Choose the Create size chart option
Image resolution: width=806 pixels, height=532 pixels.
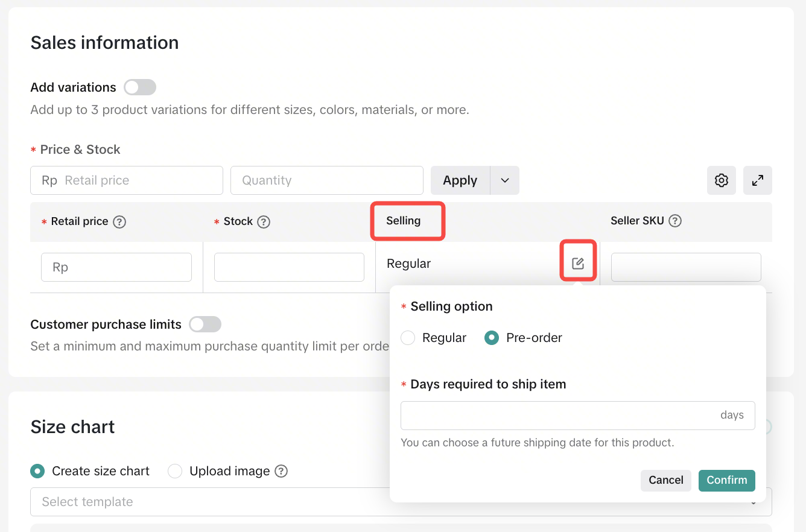tap(38, 471)
